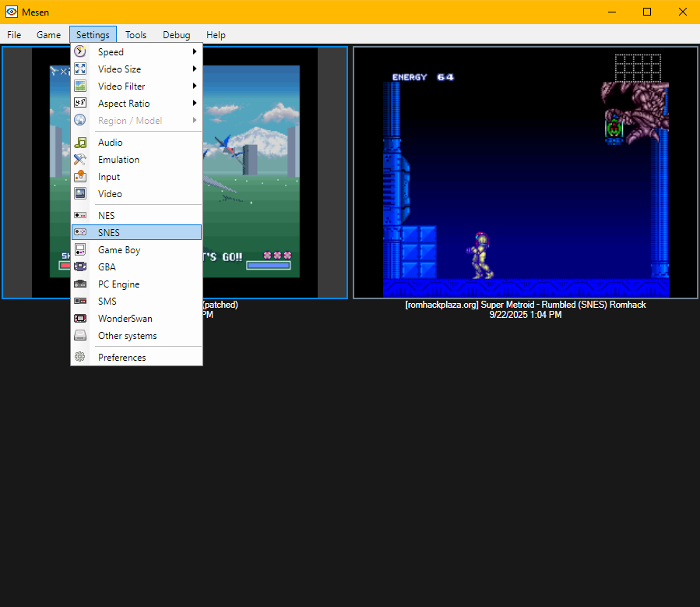Click the PC Engine icon

80,284
